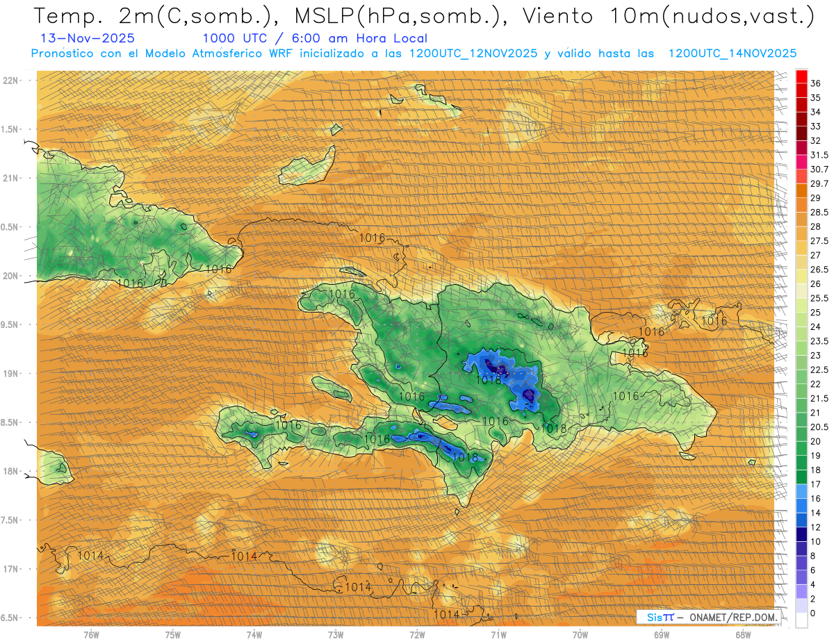Viewport: 834px width, 644px height.
Task: Click the legend value 33
Action: point(816,126)
